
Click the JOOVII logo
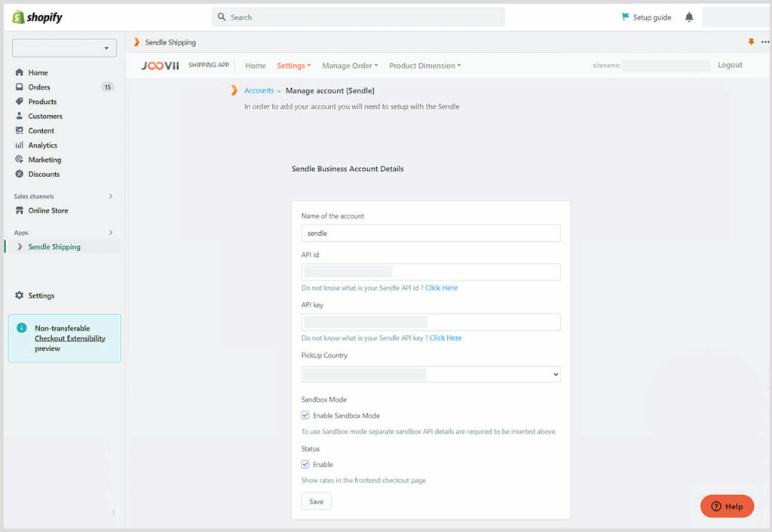(x=161, y=66)
